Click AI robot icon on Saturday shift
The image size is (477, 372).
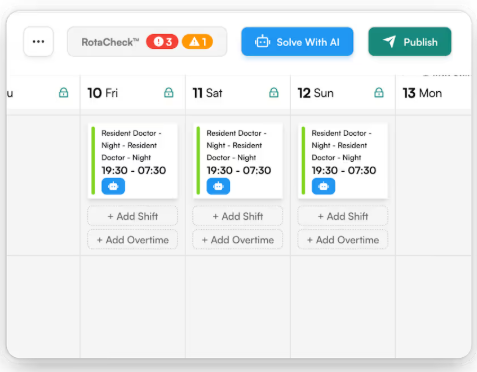point(218,186)
